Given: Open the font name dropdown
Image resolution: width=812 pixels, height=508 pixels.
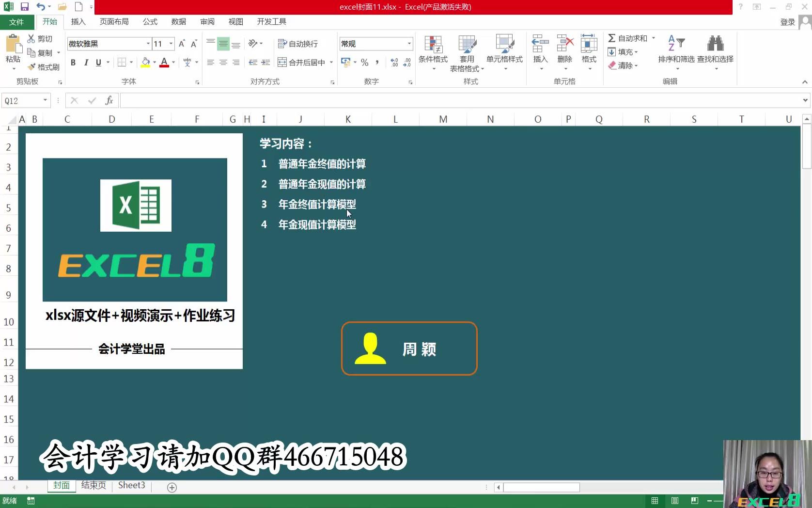Looking at the screenshot, I should 148,44.
